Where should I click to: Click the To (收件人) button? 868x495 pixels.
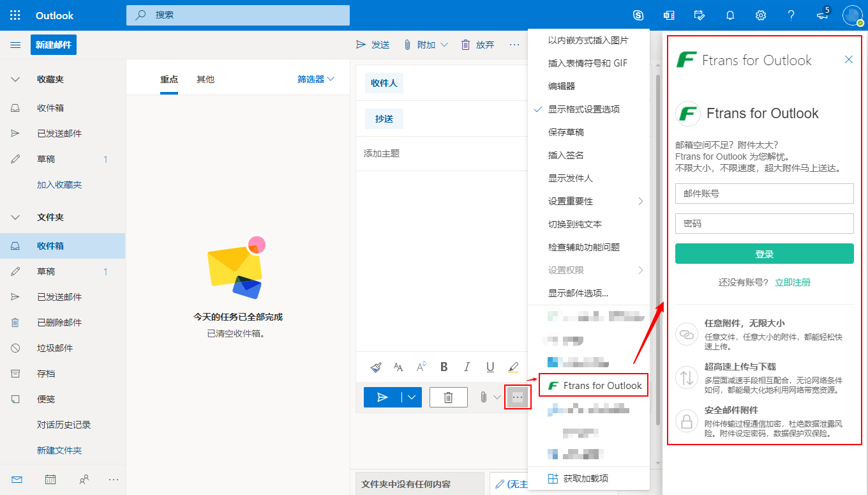tap(384, 83)
